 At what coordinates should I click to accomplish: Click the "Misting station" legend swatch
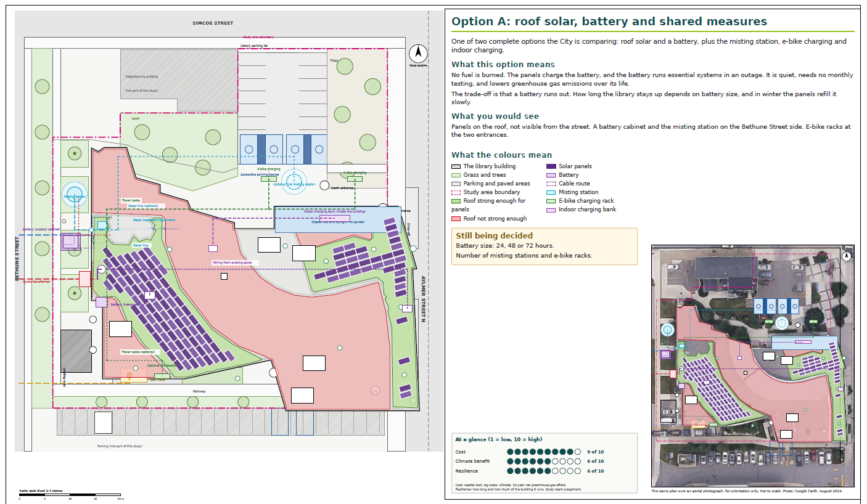pos(552,192)
